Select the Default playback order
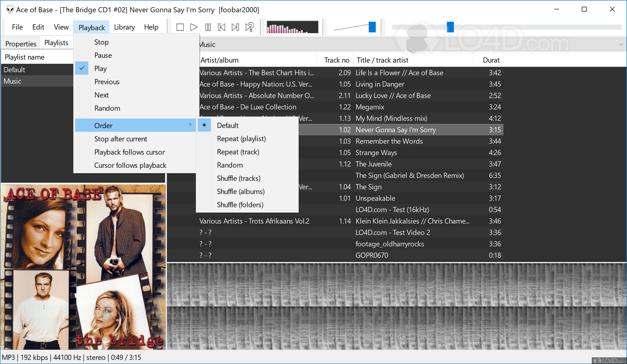Image resolution: width=627 pixels, height=364 pixels. click(248, 125)
